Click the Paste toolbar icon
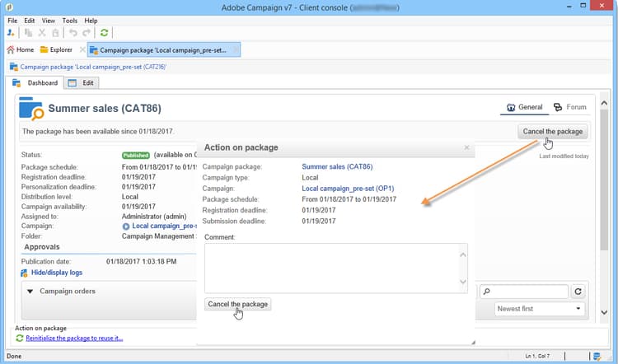This screenshot has height=364, width=618. 55,33
